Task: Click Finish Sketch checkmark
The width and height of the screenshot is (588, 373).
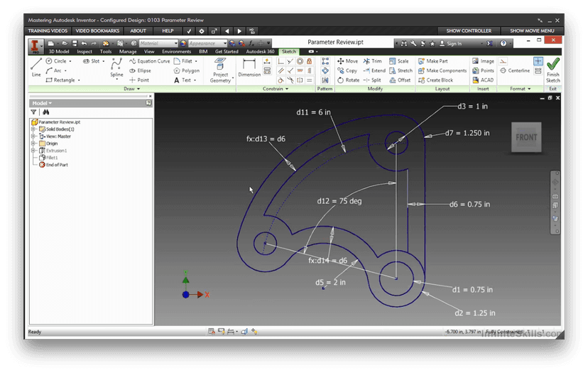Action: pyautogui.click(x=552, y=70)
